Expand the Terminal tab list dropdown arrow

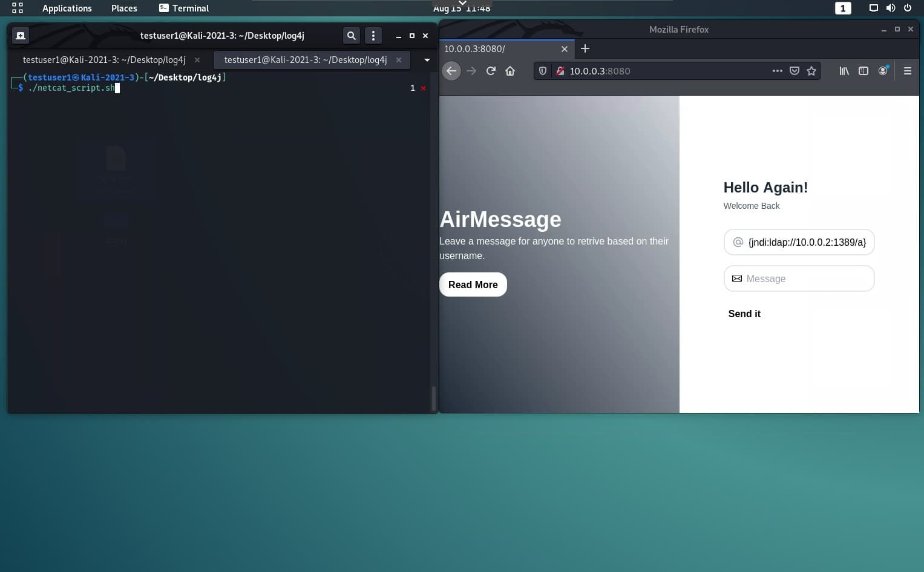tap(427, 60)
